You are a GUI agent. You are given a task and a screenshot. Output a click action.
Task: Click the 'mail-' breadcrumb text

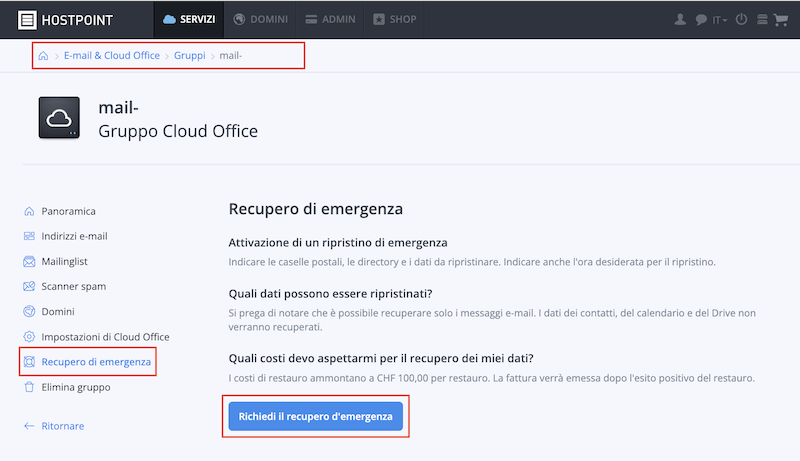click(231, 56)
